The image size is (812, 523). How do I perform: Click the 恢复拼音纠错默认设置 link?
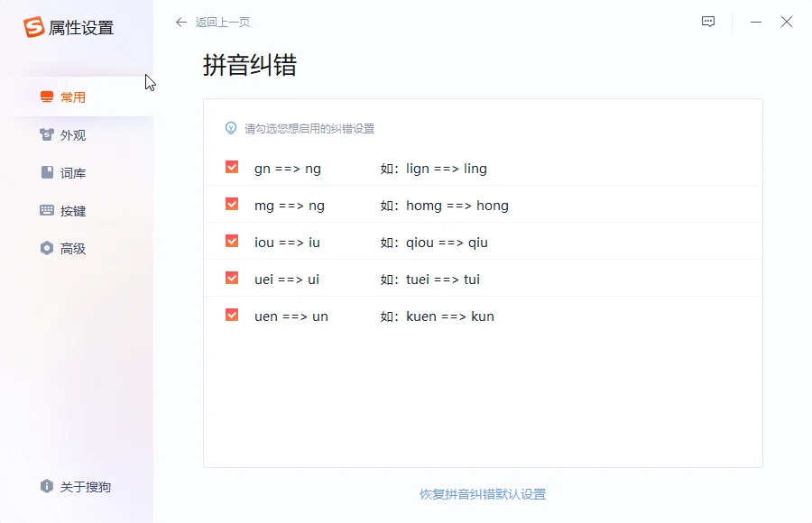point(484,493)
